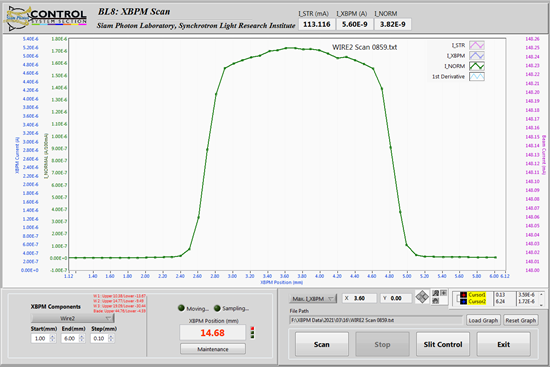Toggle the 1st Derivative plot legend swatch

(477, 76)
